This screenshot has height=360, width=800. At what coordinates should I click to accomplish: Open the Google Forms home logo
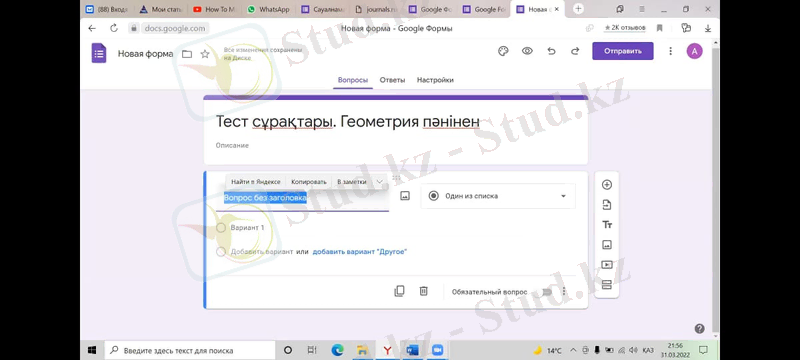99,53
